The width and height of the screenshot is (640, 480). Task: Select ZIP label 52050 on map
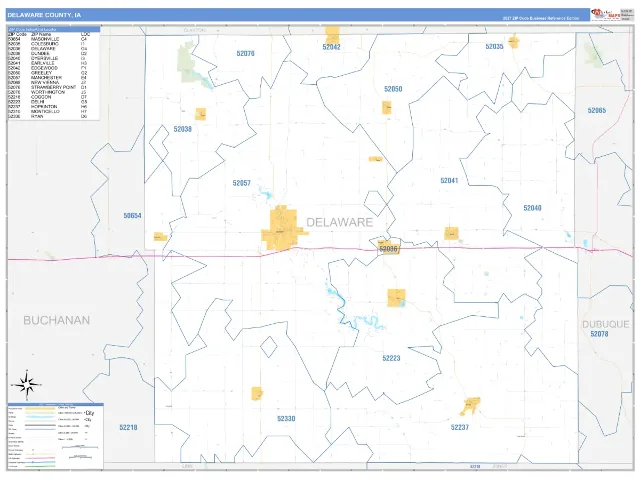393,89
